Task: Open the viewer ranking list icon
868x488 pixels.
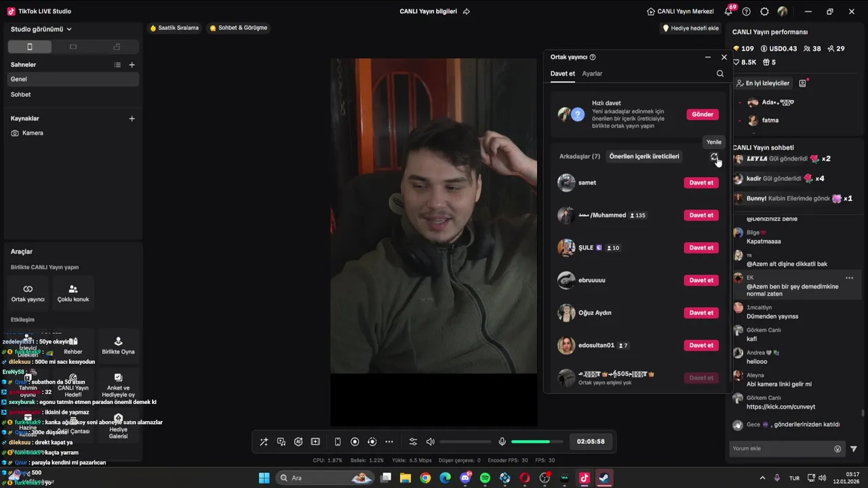Action: (x=803, y=83)
